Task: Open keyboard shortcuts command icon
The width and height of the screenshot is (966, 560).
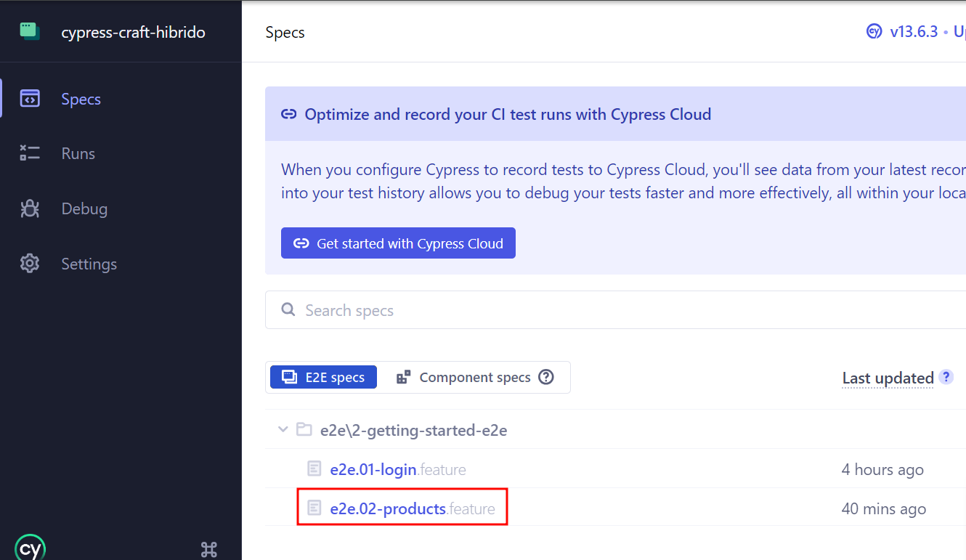Action: (208, 549)
